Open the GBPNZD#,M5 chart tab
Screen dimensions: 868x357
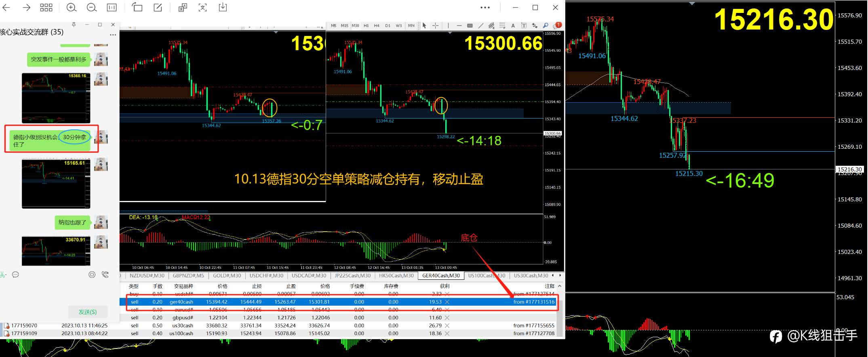click(188, 276)
